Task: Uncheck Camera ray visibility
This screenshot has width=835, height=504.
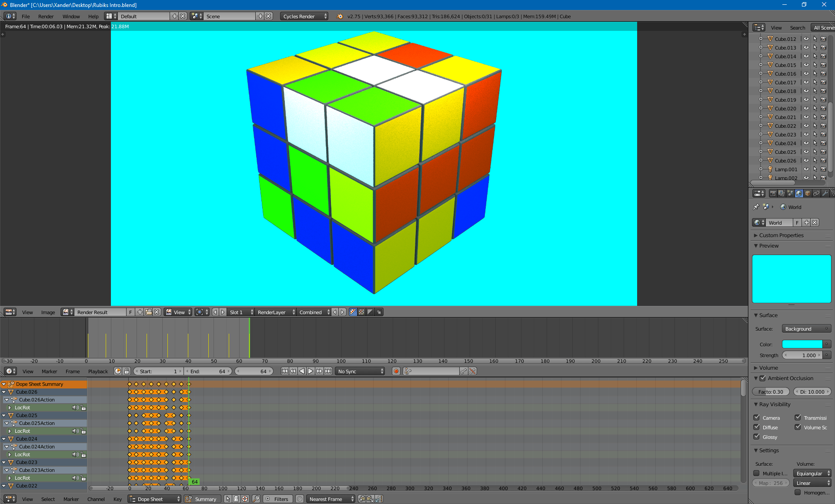Action: point(757,418)
